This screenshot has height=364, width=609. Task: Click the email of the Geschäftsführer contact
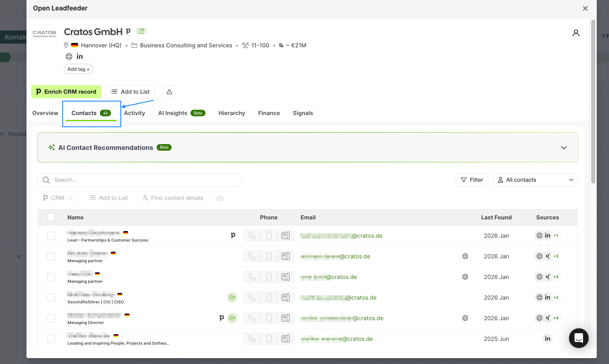[338, 298]
